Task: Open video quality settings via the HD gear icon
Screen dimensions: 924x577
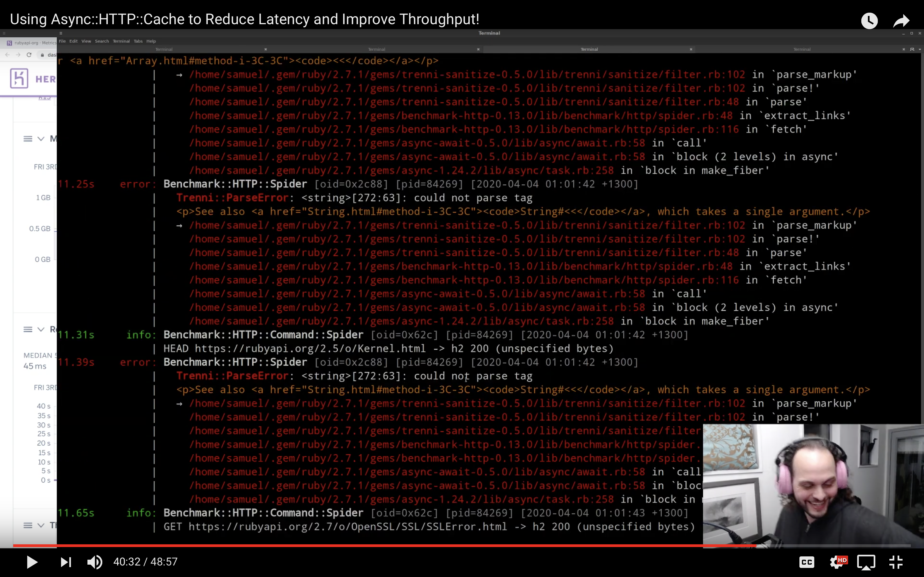Action: (x=838, y=562)
